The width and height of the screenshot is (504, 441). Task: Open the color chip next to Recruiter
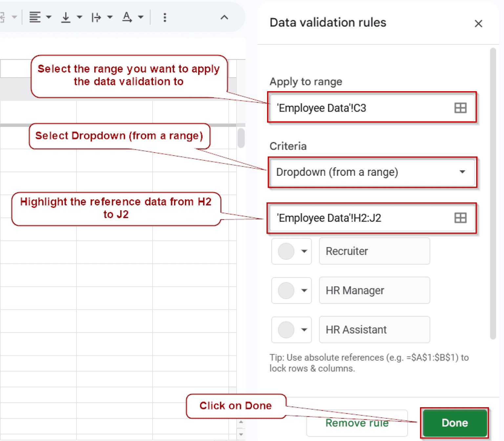[291, 251]
